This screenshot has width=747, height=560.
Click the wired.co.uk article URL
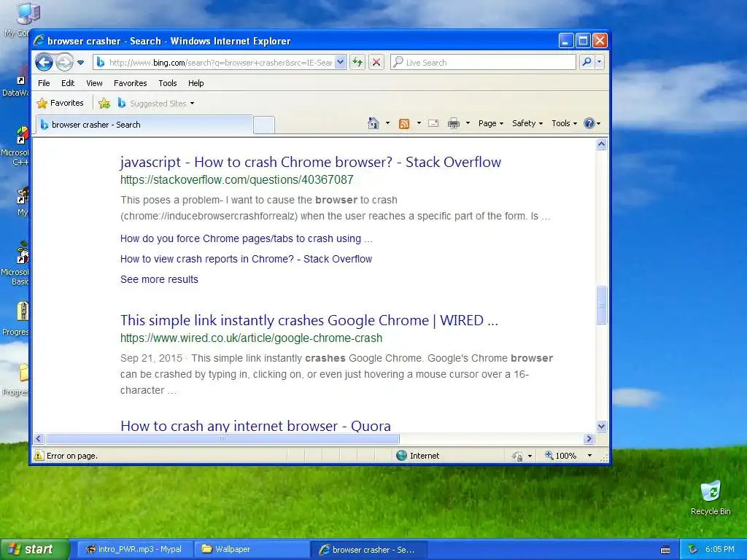[251, 338]
